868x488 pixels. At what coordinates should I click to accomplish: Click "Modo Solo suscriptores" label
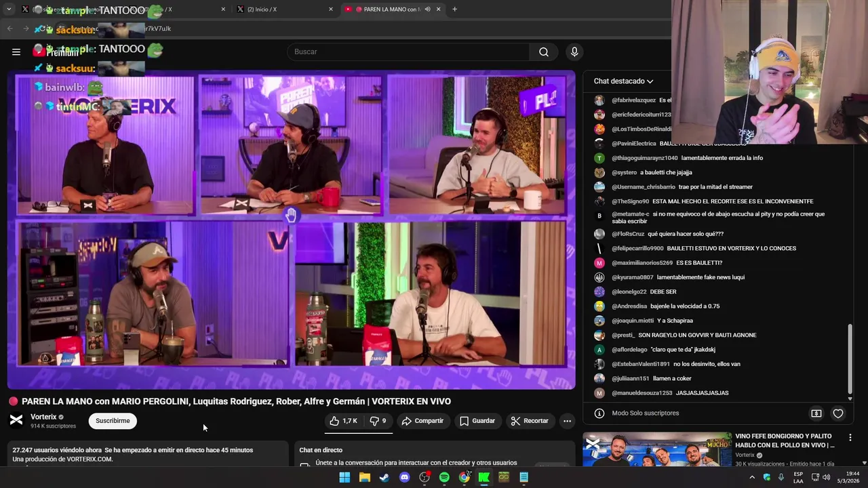click(646, 413)
